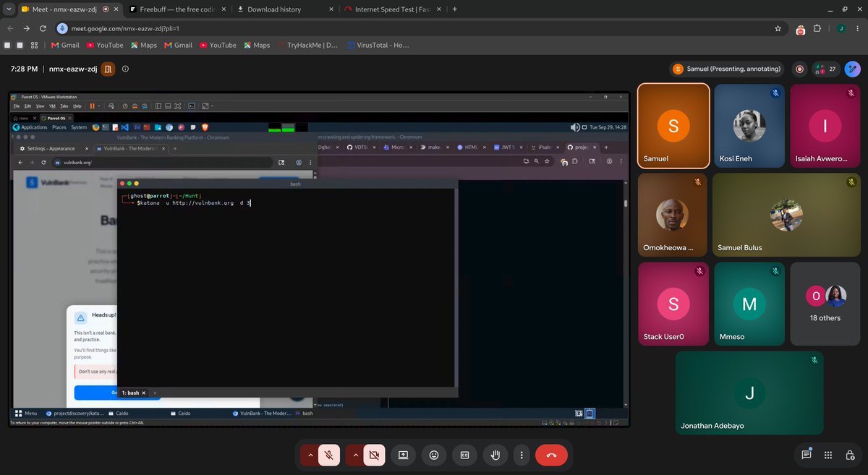Toggle the microphone mute button
The height and width of the screenshot is (475, 868).
click(328, 455)
